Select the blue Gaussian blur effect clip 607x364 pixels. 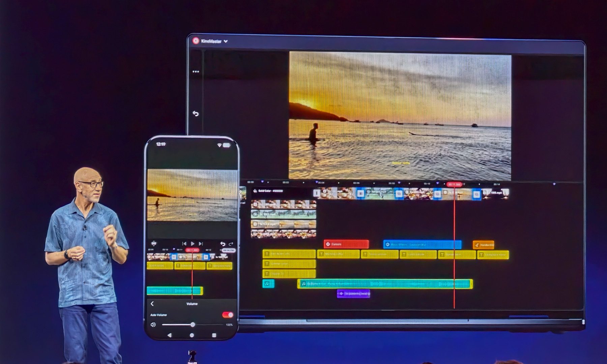[423, 244]
